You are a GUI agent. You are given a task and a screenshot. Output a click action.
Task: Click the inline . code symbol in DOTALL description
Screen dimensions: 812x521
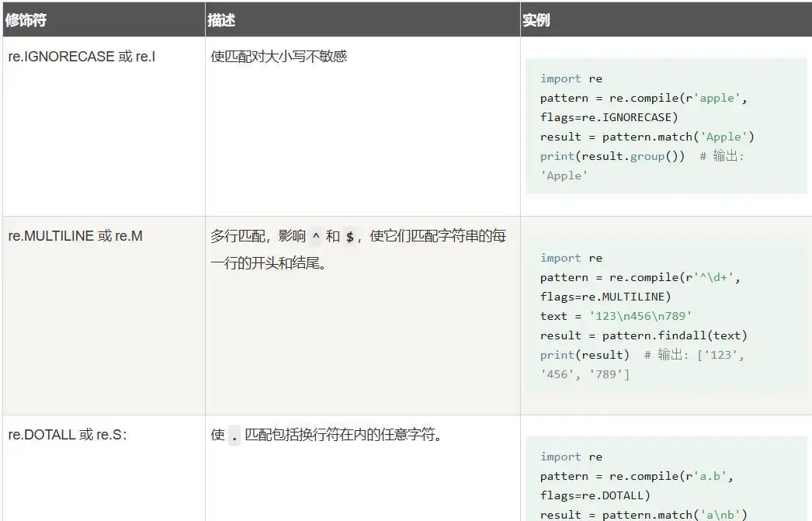(234, 435)
